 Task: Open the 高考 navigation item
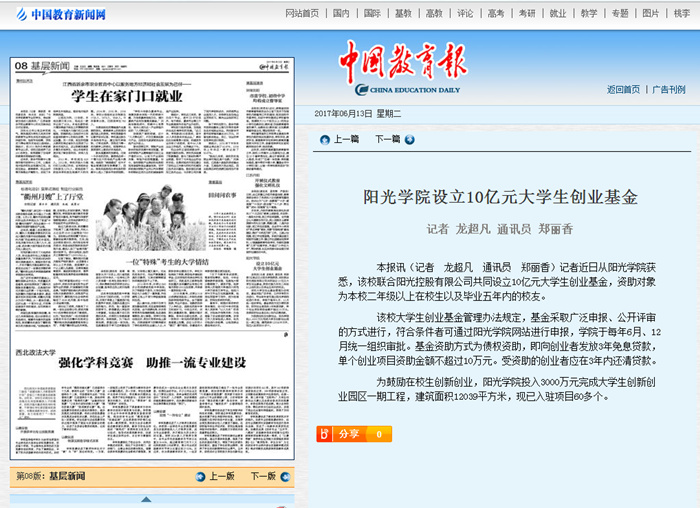click(x=496, y=13)
